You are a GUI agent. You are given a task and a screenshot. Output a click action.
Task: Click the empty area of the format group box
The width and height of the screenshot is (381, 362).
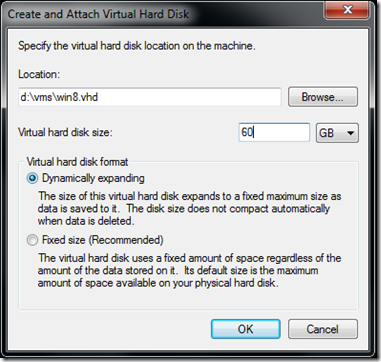click(x=188, y=299)
